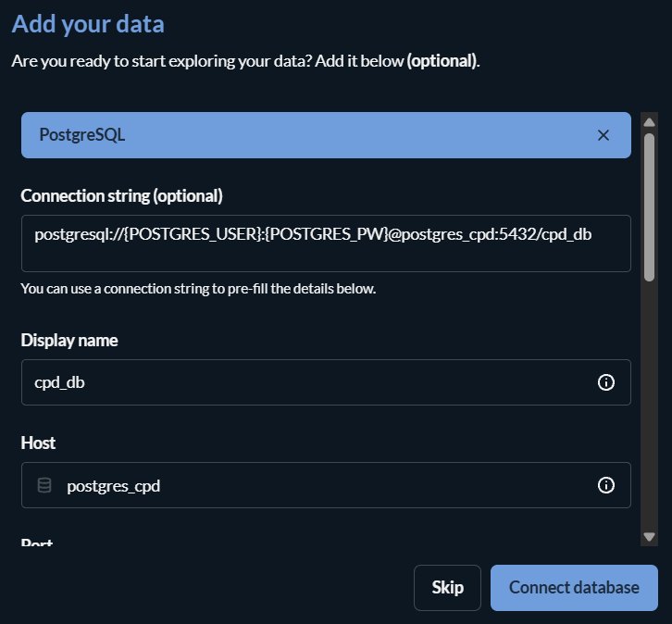
Task: Click the "Host" label
Action: pyautogui.click(x=39, y=443)
